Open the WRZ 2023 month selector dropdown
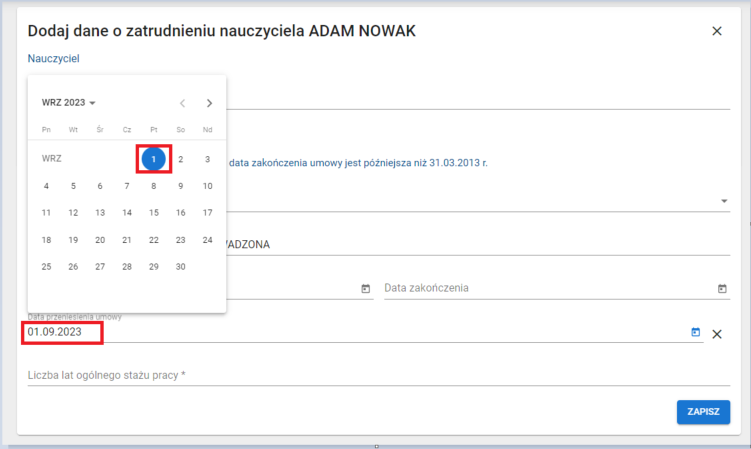 [68, 103]
